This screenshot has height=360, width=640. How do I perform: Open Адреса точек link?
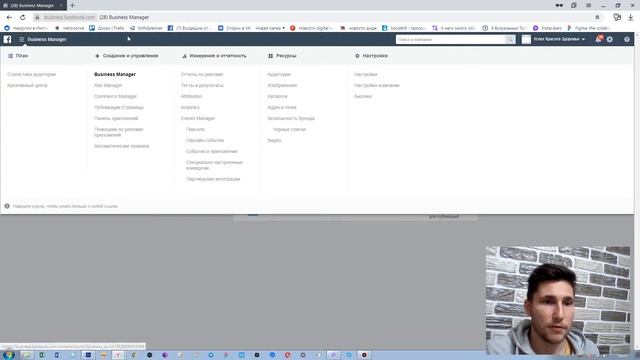coord(282,107)
